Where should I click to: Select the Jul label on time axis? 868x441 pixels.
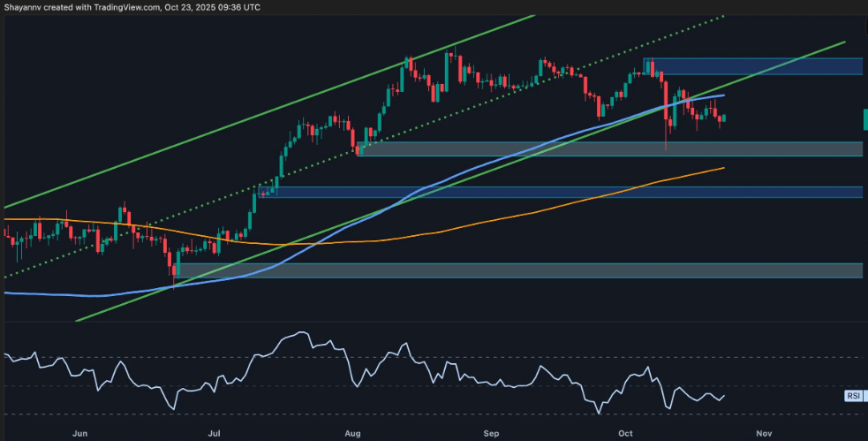point(214,433)
